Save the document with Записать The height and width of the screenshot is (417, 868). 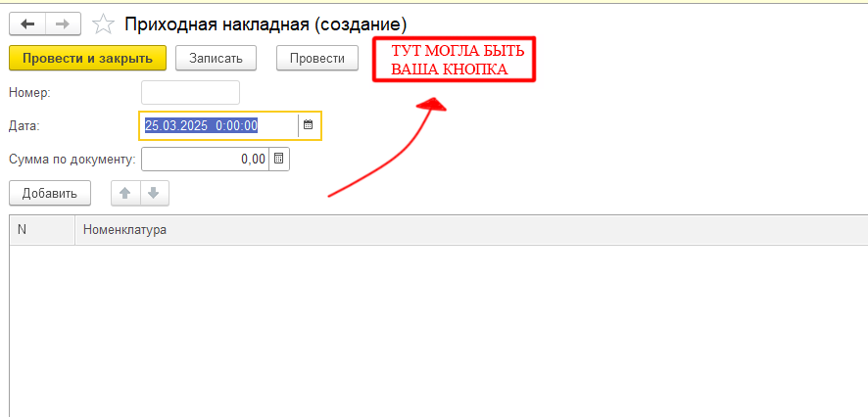tap(216, 58)
